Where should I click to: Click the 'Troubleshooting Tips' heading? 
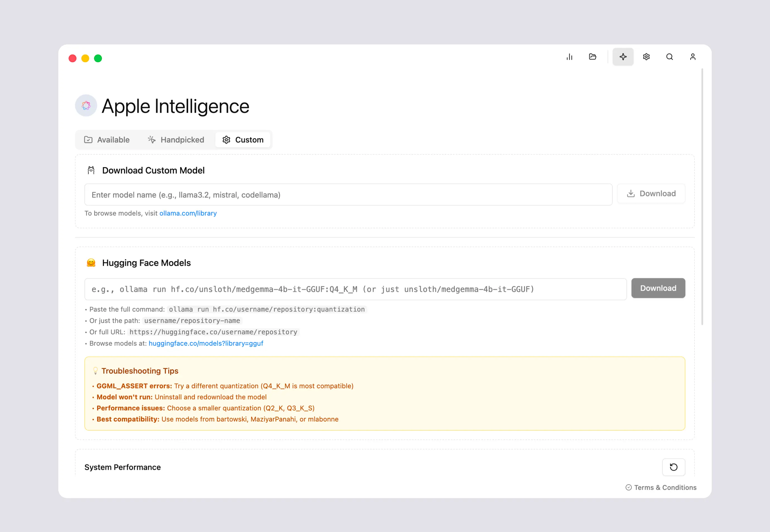click(140, 371)
